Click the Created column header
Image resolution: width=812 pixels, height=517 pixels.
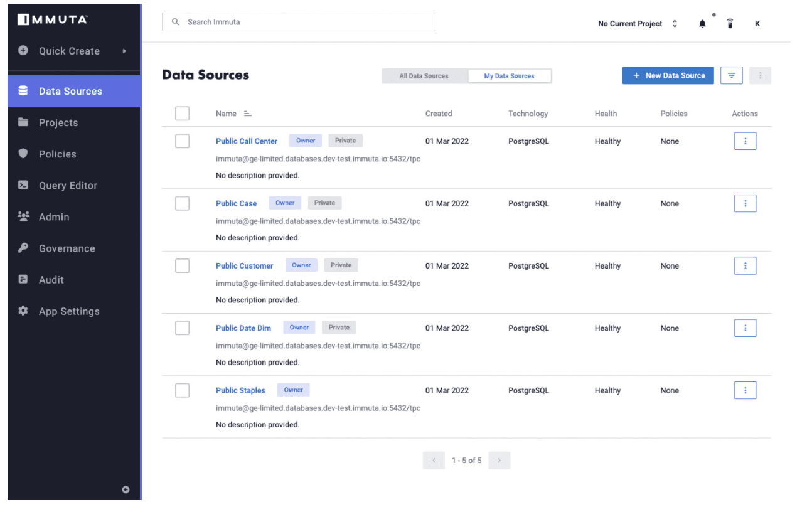coord(439,114)
